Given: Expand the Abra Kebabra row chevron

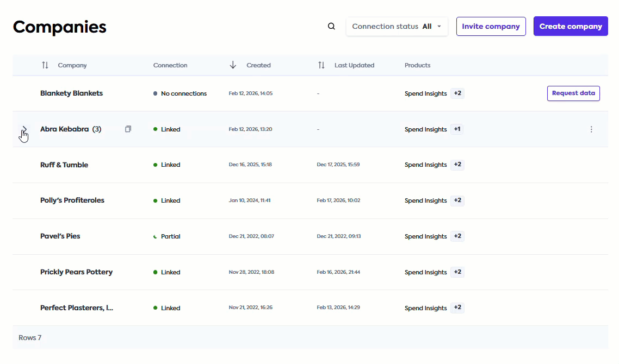Looking at the screenshot, I should pyautogui.click(x=24, y=129).
